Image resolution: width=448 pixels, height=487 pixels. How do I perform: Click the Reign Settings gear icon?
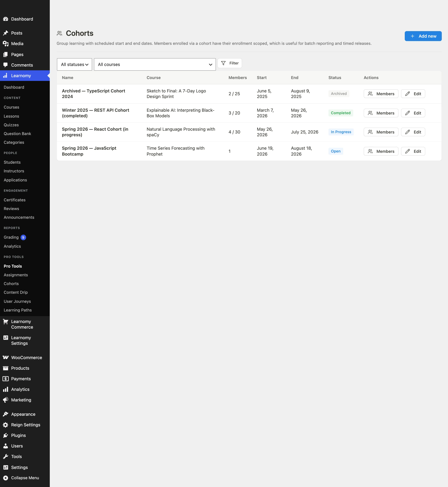coord(6,425)
